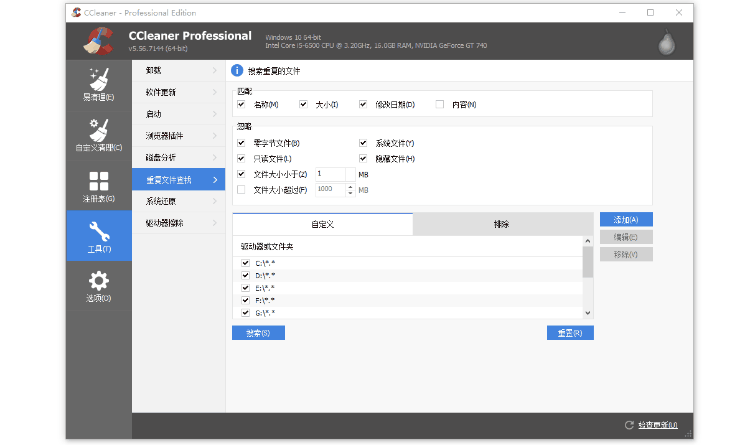Screen dimensions: 750x445
Task: Open the 卸载 uninstall tool
Action: (x=178, y=70)
